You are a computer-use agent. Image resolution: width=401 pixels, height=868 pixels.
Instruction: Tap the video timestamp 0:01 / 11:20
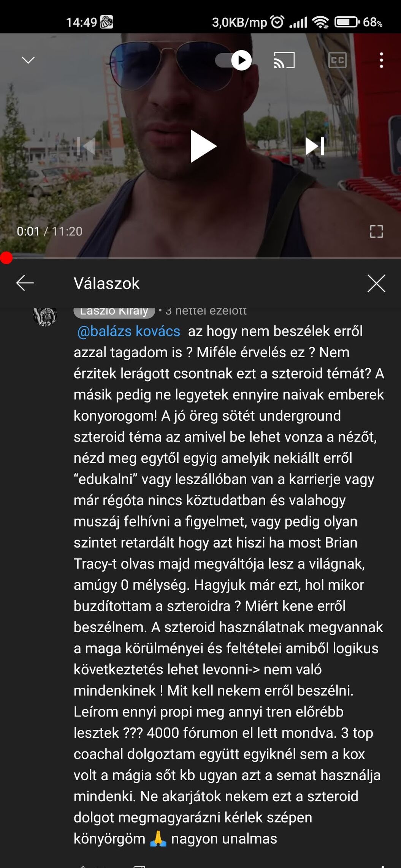point(49,231)
